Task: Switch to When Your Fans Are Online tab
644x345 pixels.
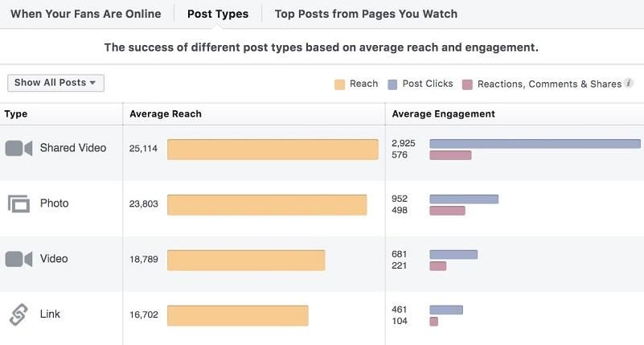Action: pyautogui.click(x=85, y=14)
